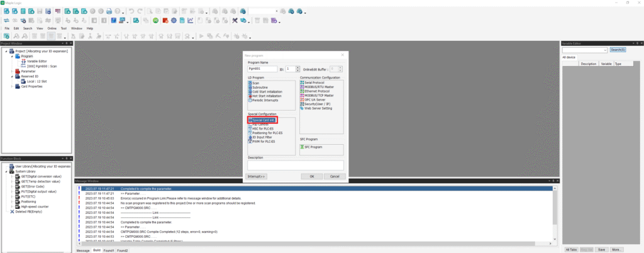Confirm New program dialog with OK

tap(312, 176)
